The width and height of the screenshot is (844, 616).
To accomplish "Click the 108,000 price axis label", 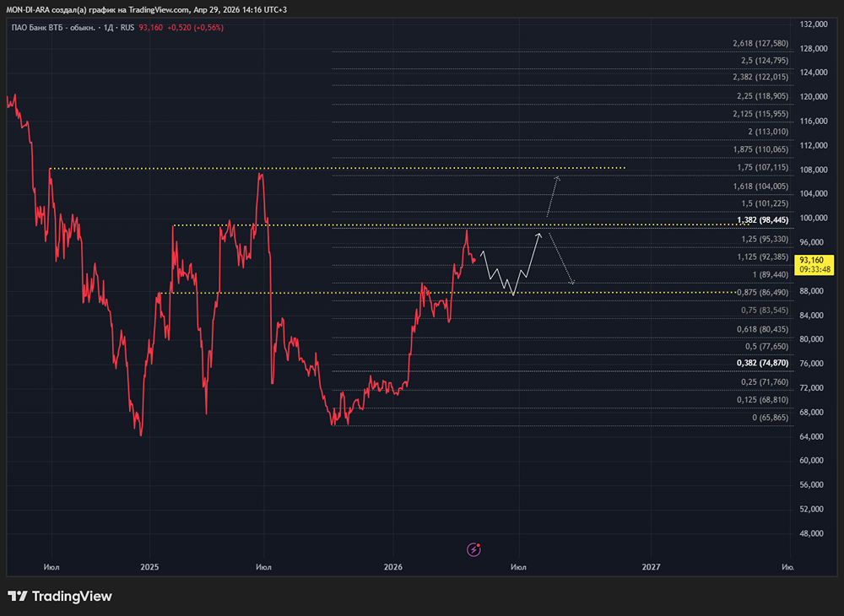I will pyautogui.click(x=814, y=170).
